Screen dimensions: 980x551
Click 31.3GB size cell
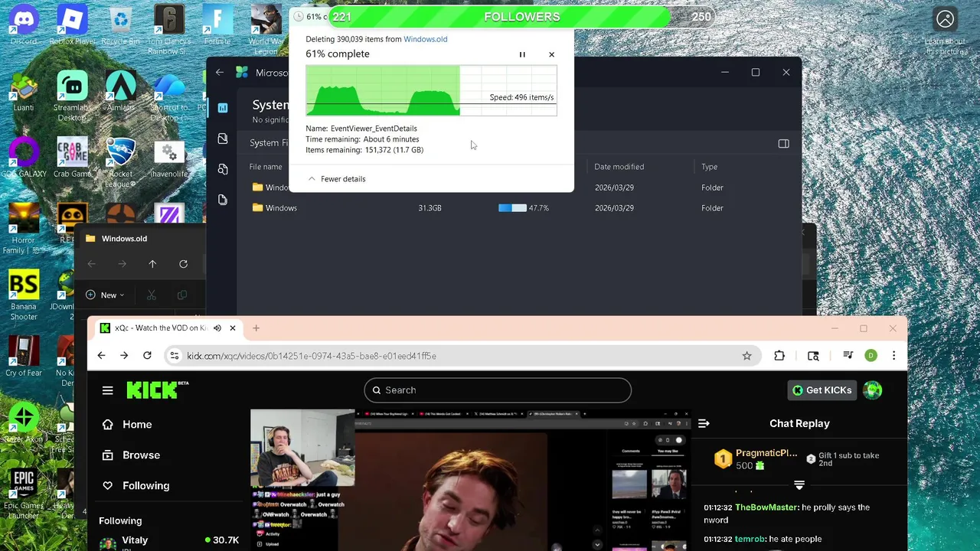click(x=430, y=208)
